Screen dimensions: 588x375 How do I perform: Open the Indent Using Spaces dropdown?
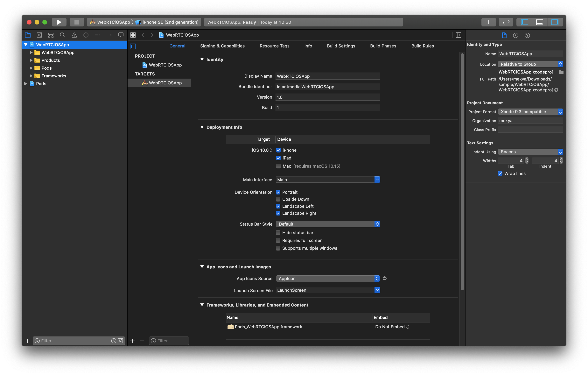[x=531, y=152]
